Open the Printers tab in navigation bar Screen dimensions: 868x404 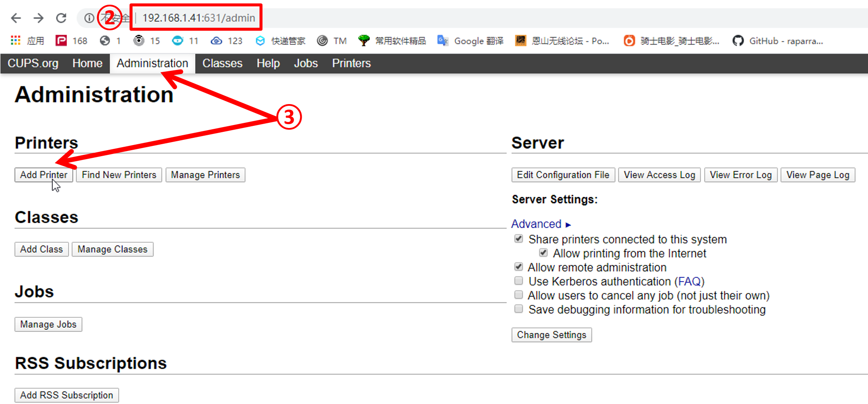coord(351,63)
